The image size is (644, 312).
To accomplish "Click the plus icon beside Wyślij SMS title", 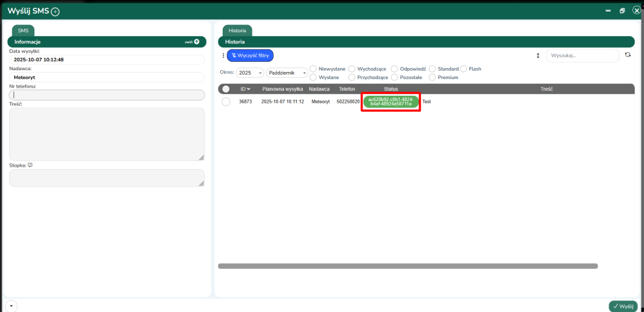I will pyautogui.click(x=55, y=12).
